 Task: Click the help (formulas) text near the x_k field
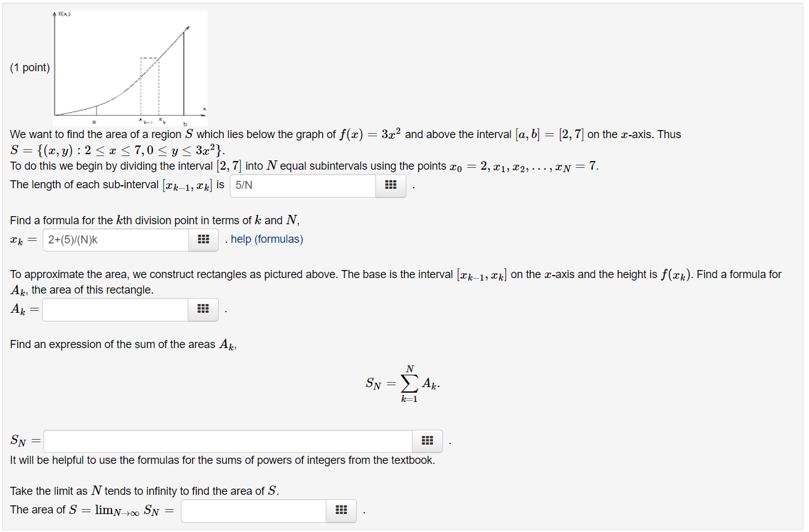[265, 239]
